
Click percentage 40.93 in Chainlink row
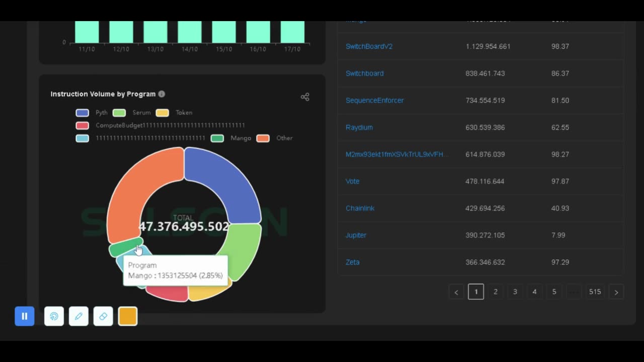click(560, 208)
